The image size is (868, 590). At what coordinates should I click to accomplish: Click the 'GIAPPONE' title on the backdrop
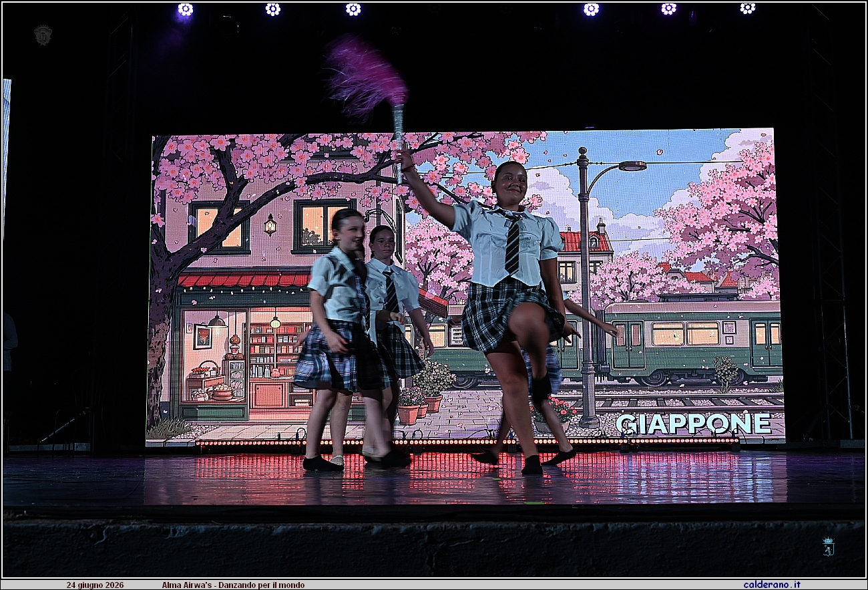(693, 423)
